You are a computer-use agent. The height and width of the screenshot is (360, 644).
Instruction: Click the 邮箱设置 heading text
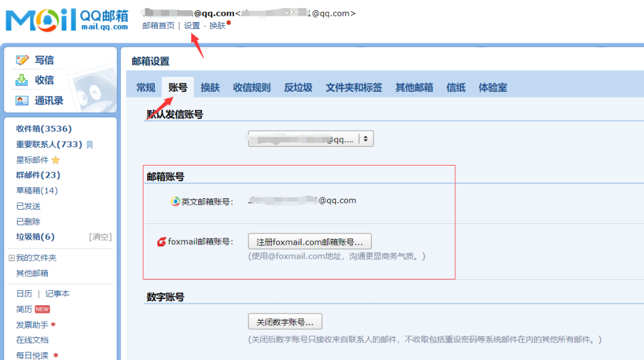pos(150,61)
